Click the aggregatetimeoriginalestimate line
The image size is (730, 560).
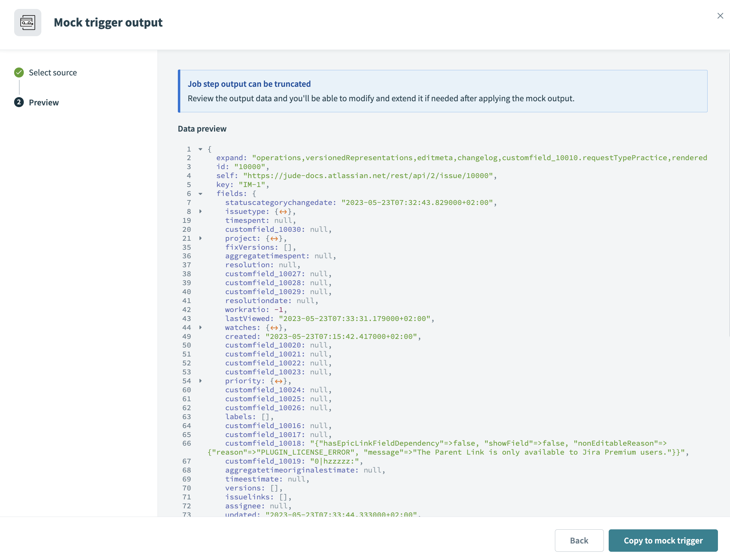(305, 470)
